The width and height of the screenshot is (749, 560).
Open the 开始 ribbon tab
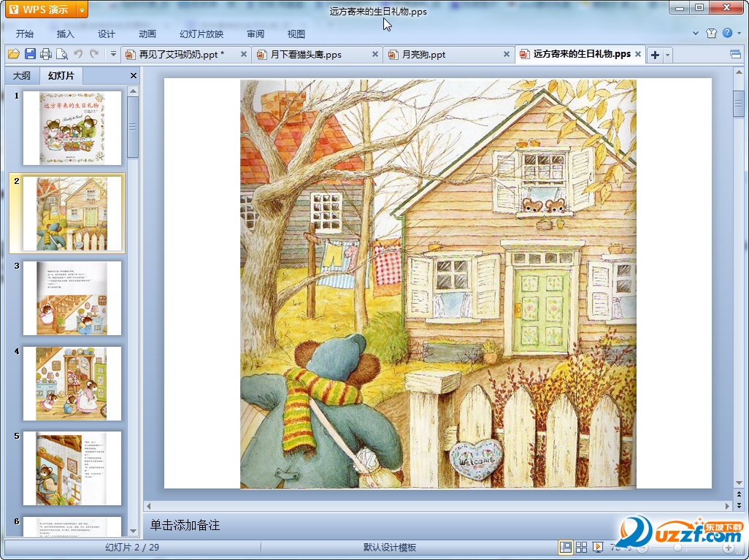coord(24,34)
